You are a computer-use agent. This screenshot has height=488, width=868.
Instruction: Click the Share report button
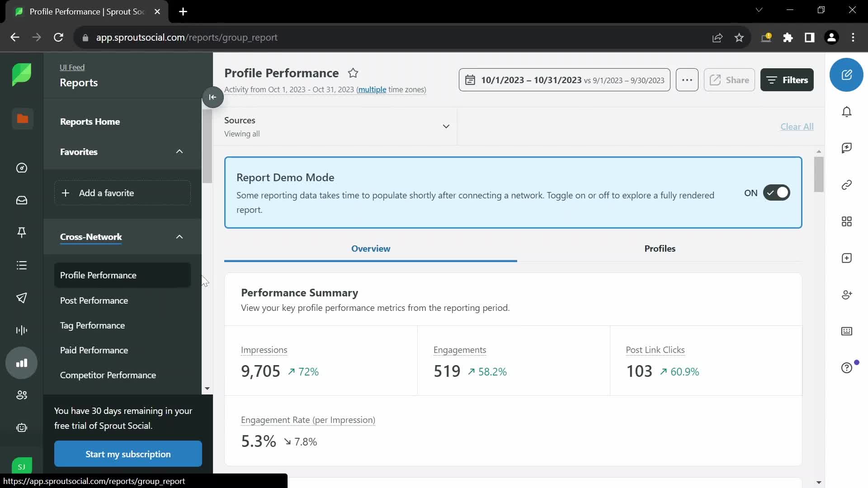click(x=729, y=79)
